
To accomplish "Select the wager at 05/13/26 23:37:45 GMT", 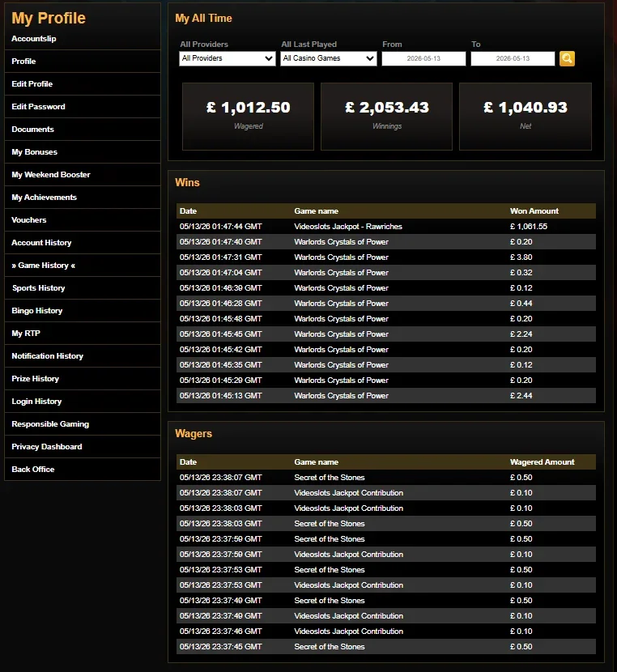I will [x=386, y=647].
